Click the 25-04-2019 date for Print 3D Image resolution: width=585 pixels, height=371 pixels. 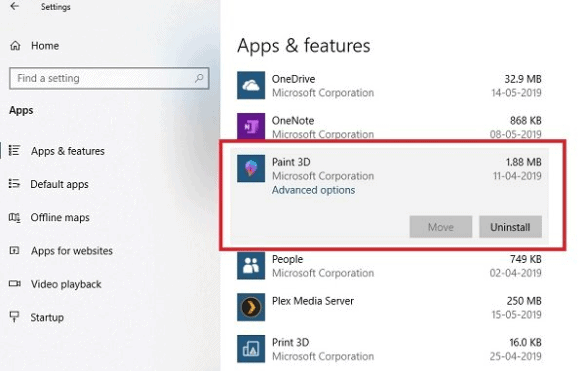[516, 356]
